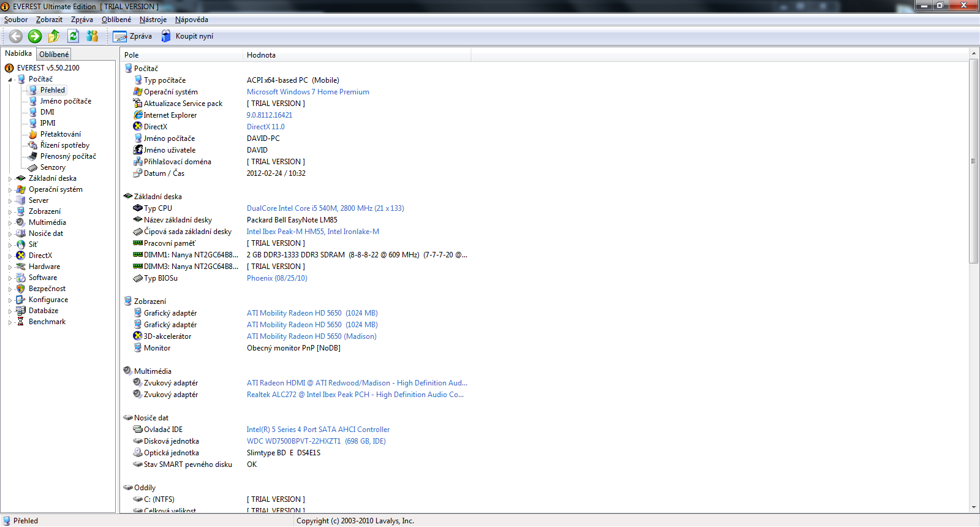Viewport: 980px width, 527px height.
Task: Open the Realtek ALC272 audio link
Action: click(355, 395)
